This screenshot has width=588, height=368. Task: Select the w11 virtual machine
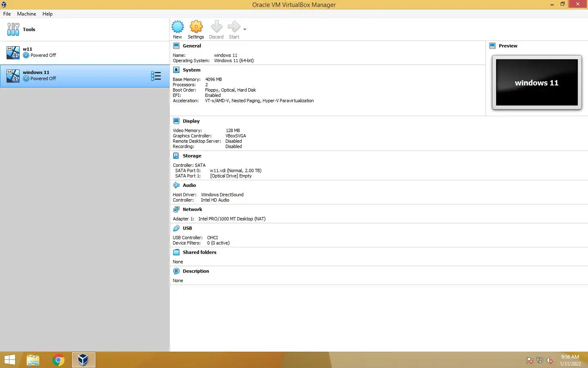pos(85,52)
